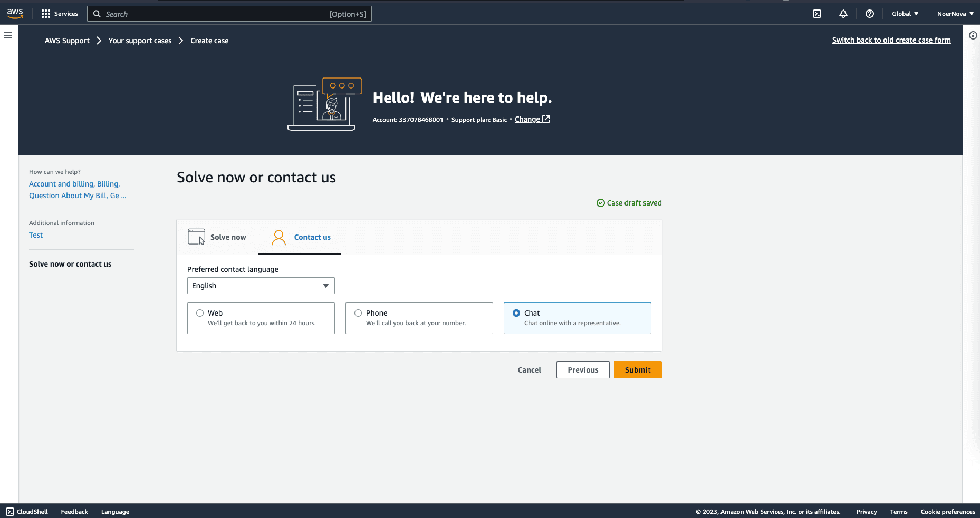
Task: Open the info panel icon at right edge
Action: pyautogui.click(x=973, y=35)
